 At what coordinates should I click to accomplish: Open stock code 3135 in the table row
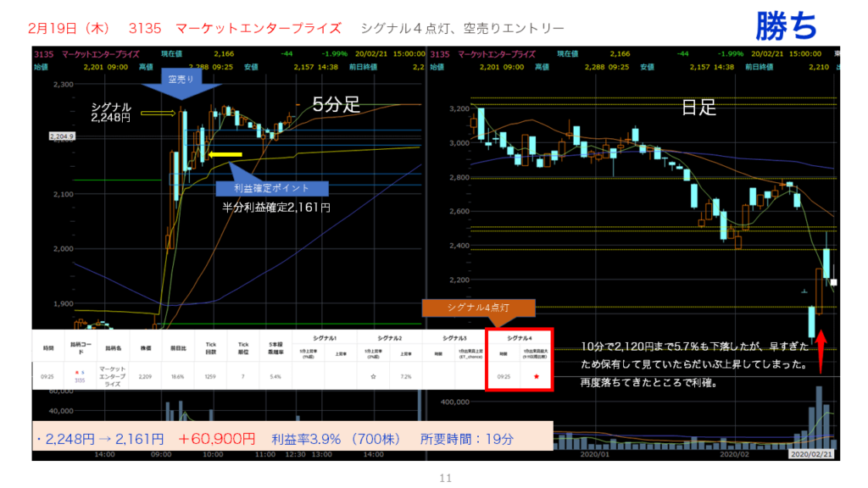pos(80,380)
